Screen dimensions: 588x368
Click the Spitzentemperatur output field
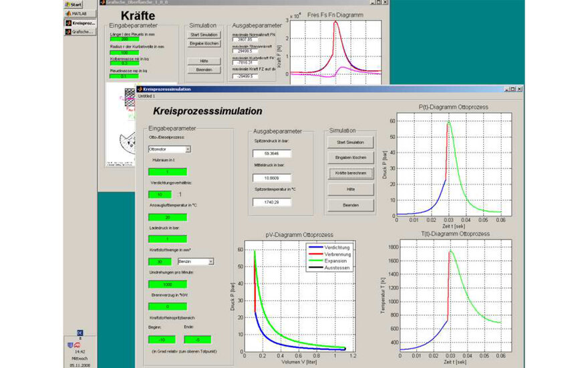pos(272,202)
